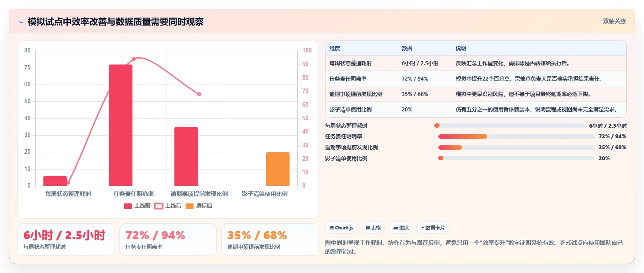Click table cell 6小时 / 2.5小时
The width and height of the screenshot is (644, 273).
[x=420, y=63]
